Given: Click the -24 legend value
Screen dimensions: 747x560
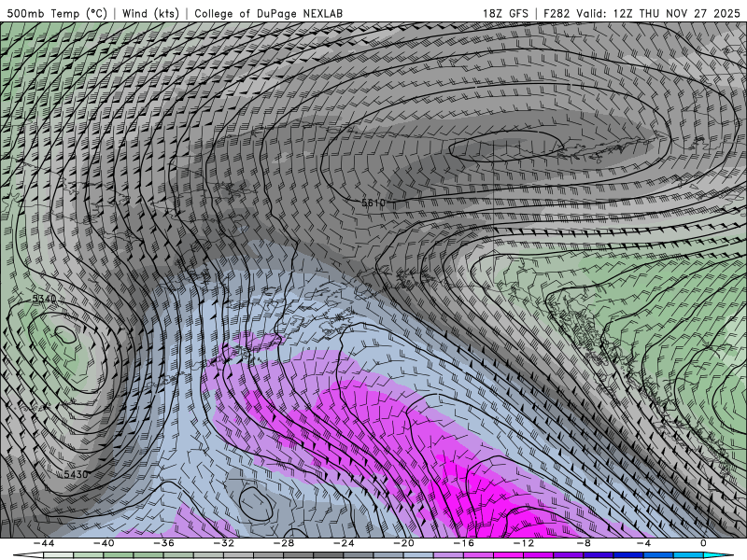Looking at the screenshot, I should [x=344, y=543].
